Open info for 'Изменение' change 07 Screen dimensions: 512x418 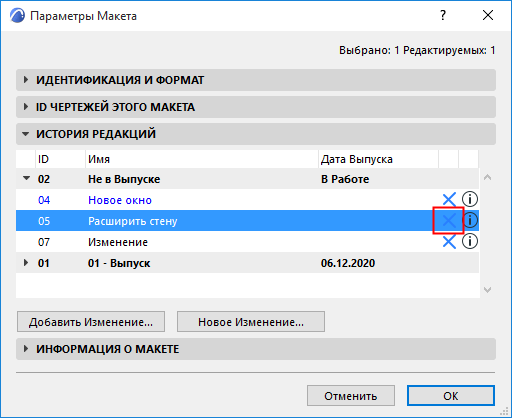pos(470,241)
